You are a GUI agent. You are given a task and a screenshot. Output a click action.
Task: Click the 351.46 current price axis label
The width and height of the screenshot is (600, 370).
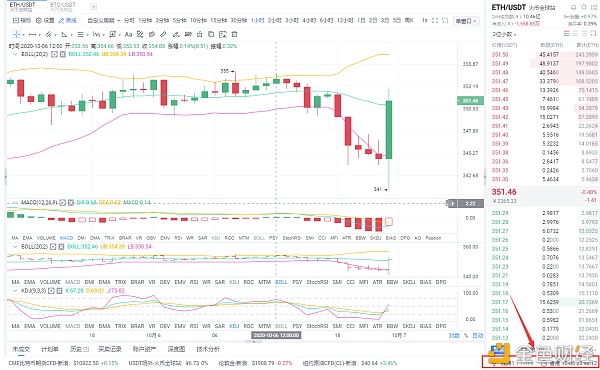coord(471,101)
